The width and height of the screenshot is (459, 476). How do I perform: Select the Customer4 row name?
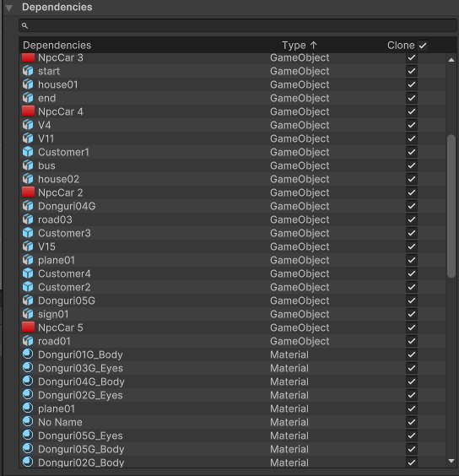[64, 273]
